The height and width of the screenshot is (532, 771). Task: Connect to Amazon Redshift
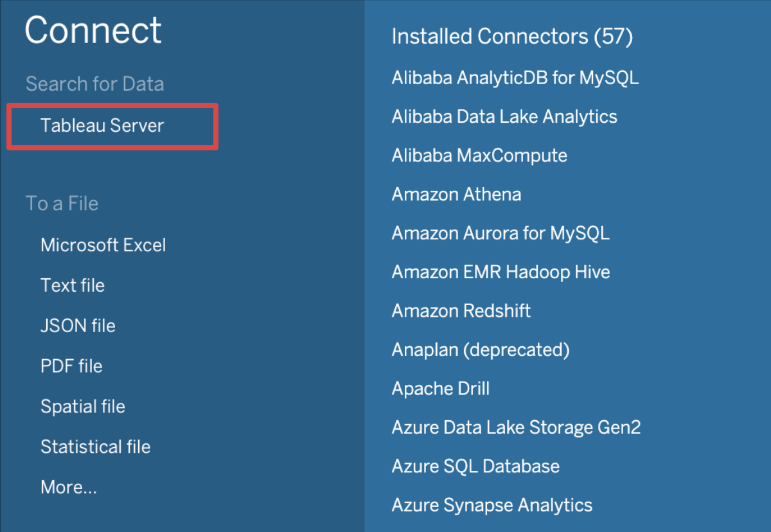tap(461, 310)
